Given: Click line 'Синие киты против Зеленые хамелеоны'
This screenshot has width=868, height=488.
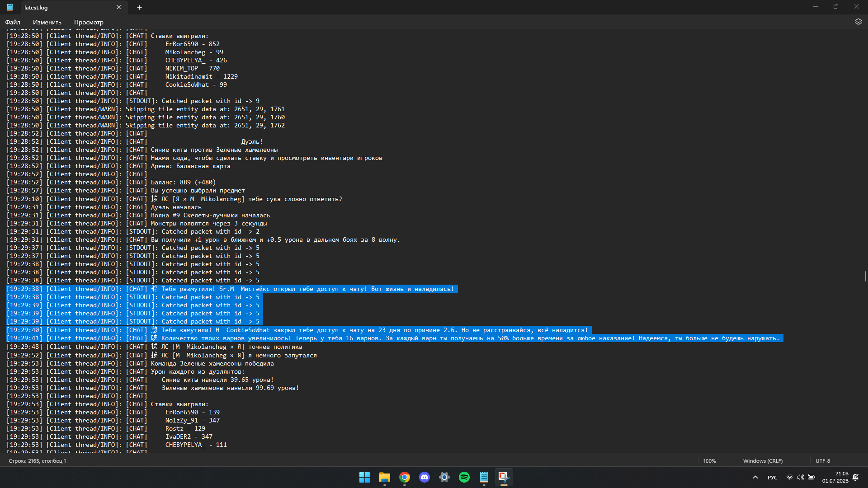Looking at the screenshot, I should (x=142, y=150).
